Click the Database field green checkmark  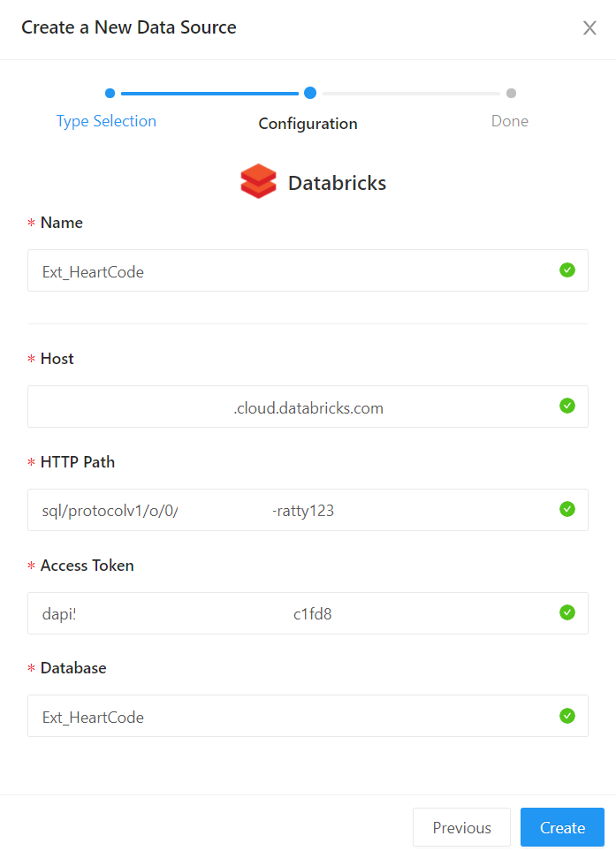coord(567,716)
